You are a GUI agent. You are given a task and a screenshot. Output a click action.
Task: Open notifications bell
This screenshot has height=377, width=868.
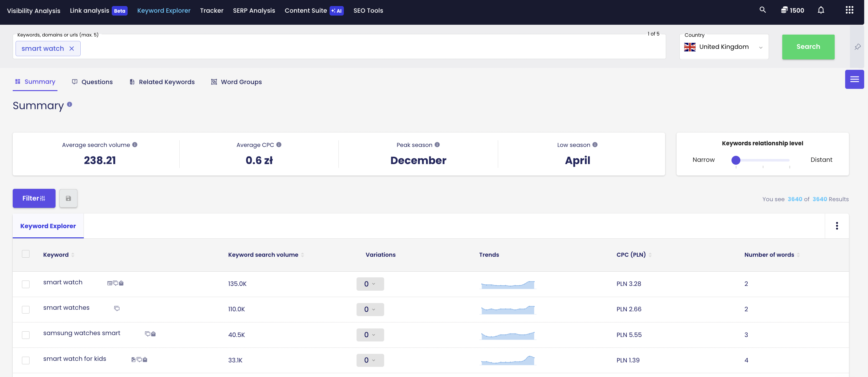coord(821,10)
